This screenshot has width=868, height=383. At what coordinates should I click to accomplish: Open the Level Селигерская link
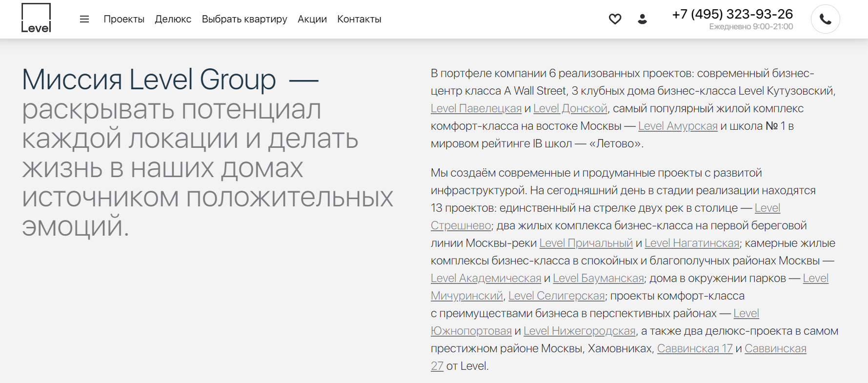click(556, 296)
